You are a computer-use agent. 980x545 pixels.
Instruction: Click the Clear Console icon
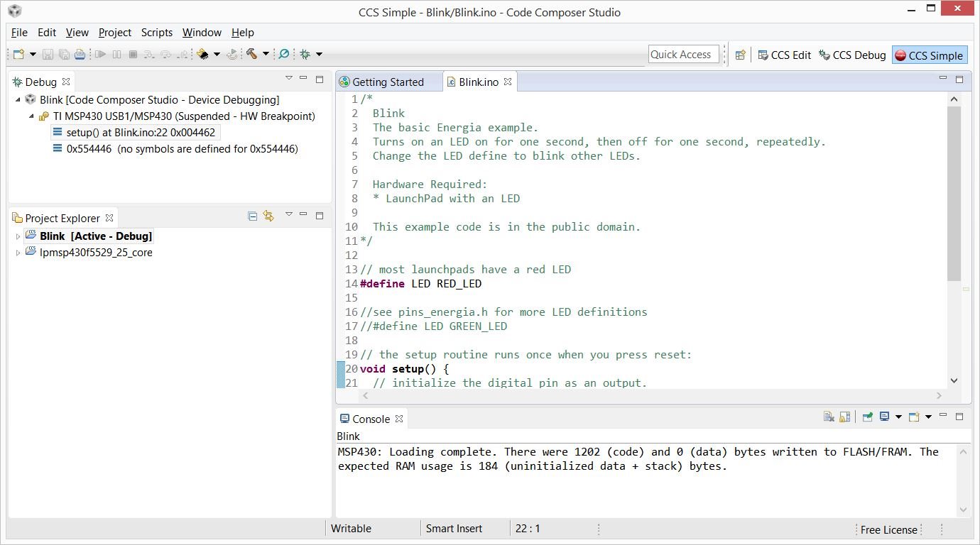point(829,417)
